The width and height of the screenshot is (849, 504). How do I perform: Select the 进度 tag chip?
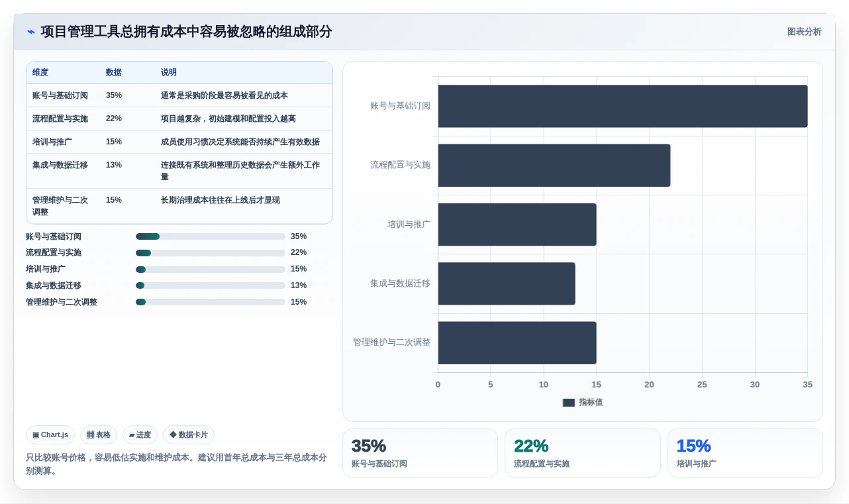coord(140,435)
